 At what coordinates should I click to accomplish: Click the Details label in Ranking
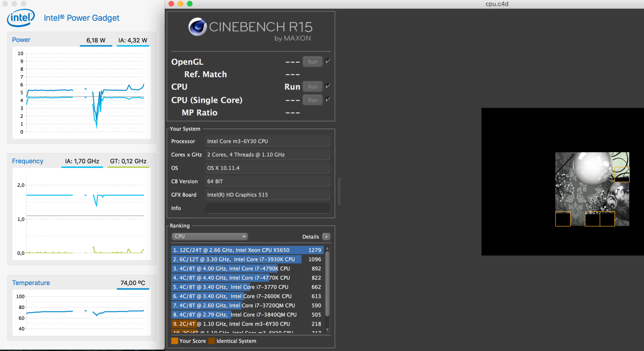point(311,237)
